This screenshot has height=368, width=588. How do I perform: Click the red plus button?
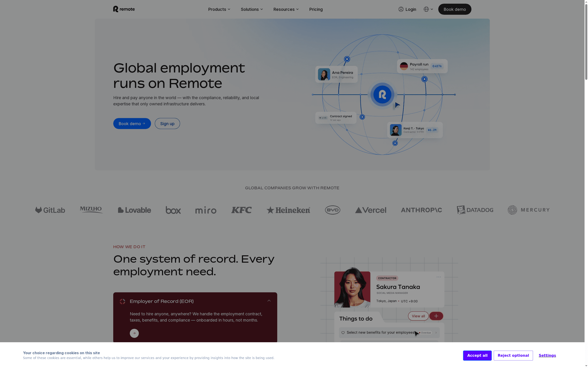(436, 316)
